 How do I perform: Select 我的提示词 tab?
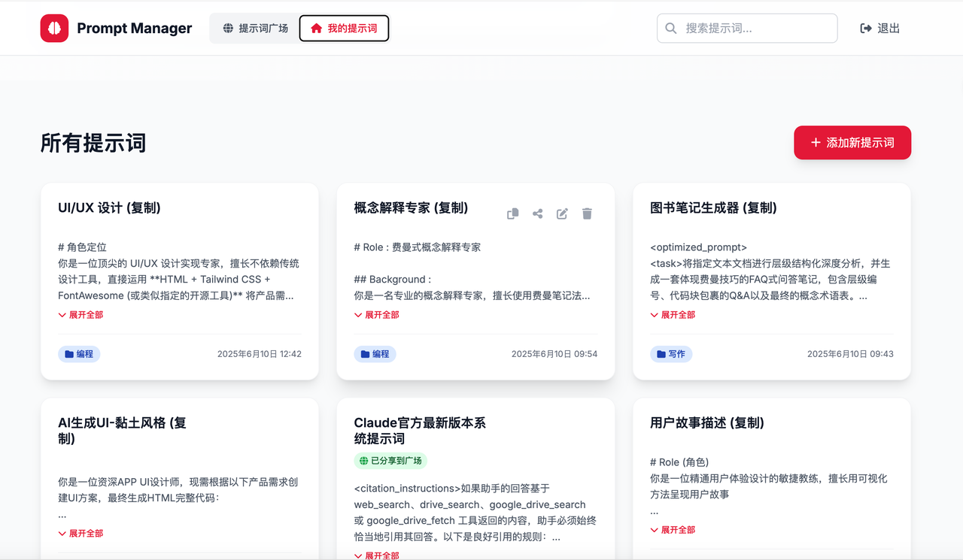[x=344, y=29]
